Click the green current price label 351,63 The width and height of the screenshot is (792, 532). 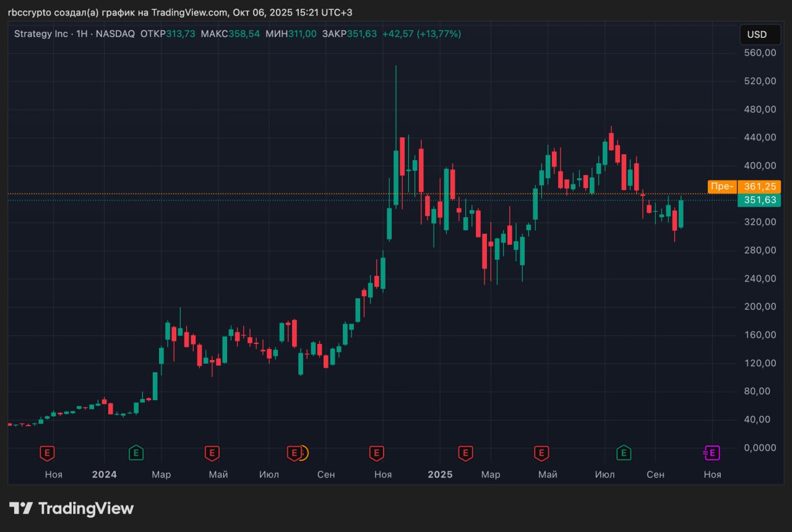(x=760, y=200)
